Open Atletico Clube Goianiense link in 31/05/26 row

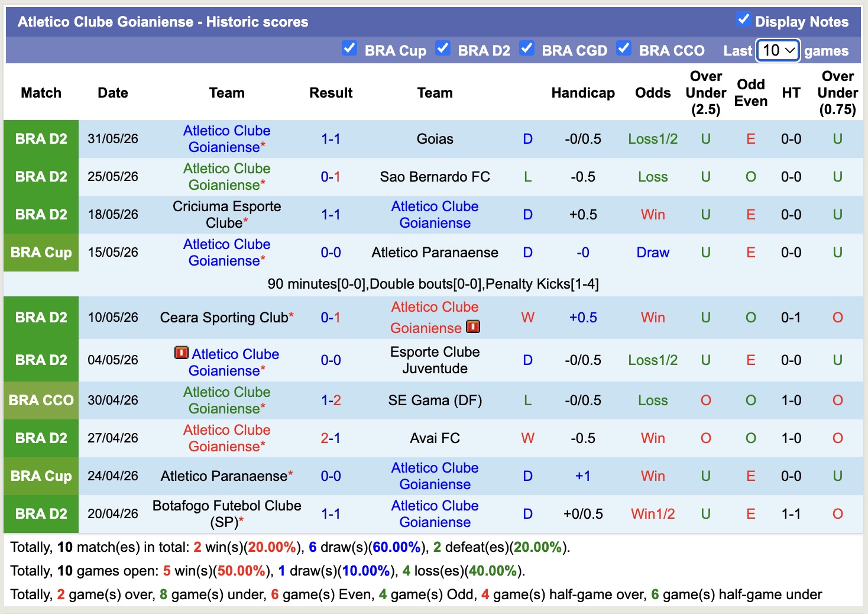coord(226,139)
